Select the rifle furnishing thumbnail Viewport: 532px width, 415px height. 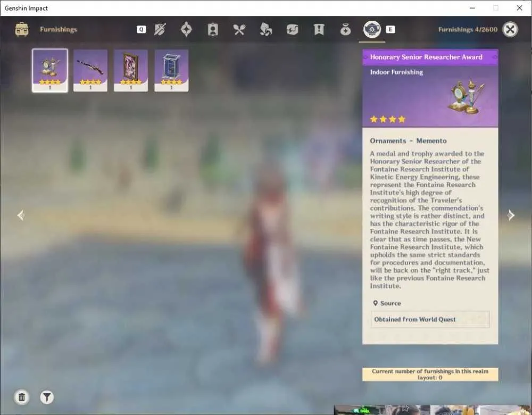90,70
